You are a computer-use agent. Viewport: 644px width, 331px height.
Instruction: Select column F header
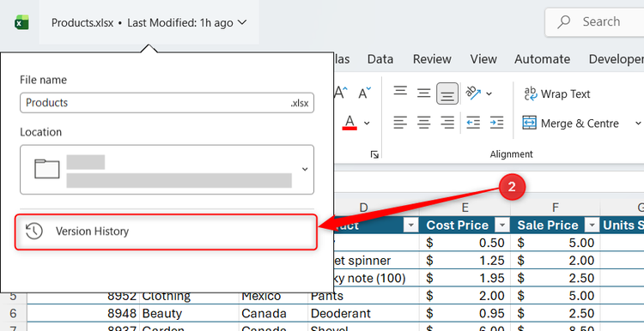coord(556,208)
